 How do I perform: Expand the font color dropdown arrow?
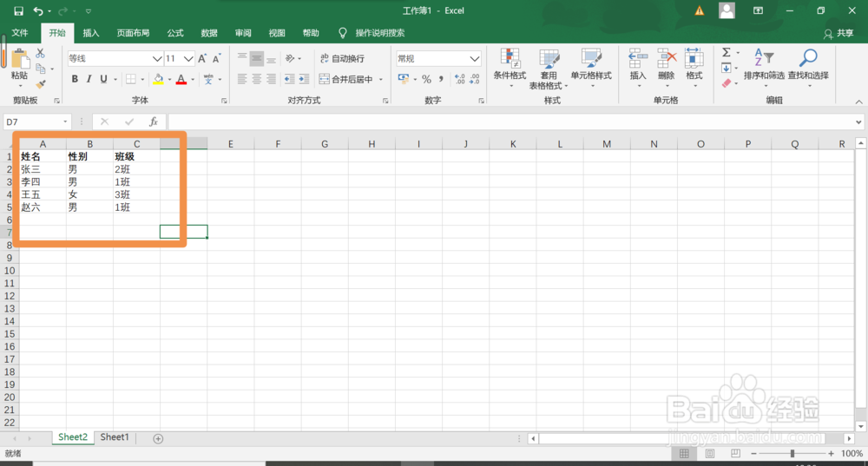(x=193, y=79)
